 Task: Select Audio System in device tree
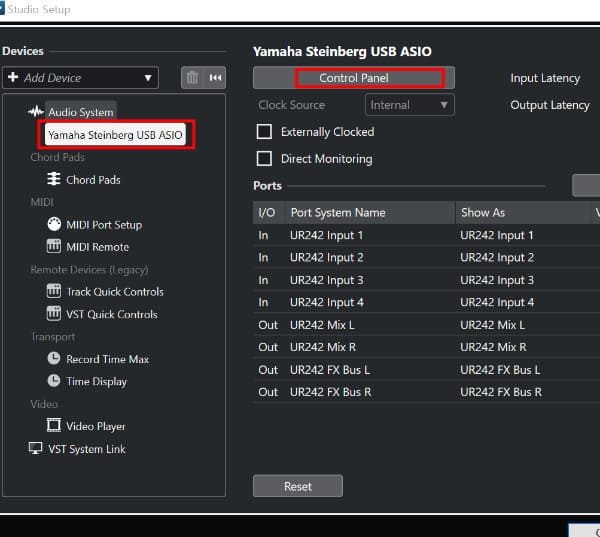81,112
